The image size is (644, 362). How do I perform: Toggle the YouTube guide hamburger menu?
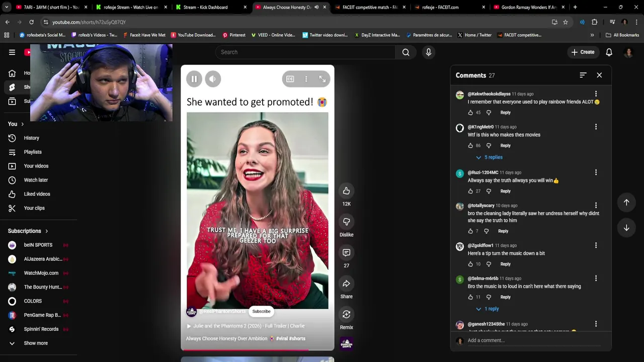point(12,52)
